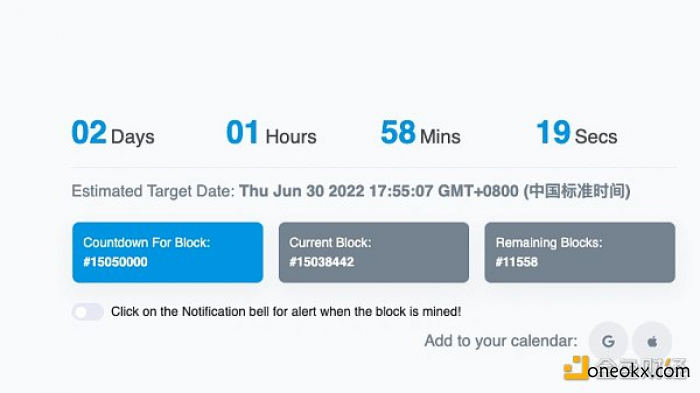Click the block number #15050000 text
This screenshot has width=700, height=393.
coord(115,262)
